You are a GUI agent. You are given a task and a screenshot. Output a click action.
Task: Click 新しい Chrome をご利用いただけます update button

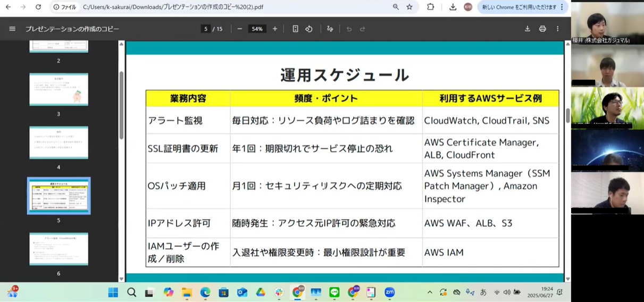pos(519,7)
